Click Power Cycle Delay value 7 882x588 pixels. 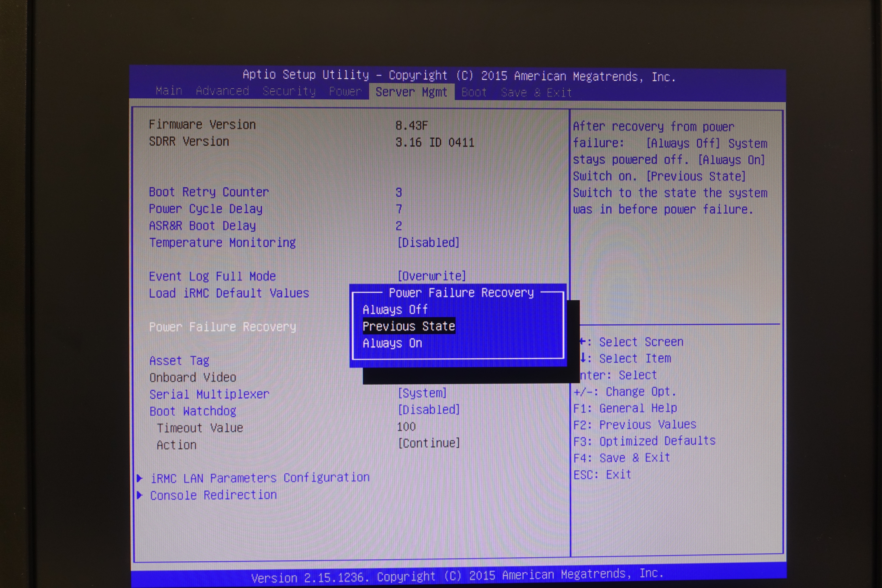pos(399,209)
